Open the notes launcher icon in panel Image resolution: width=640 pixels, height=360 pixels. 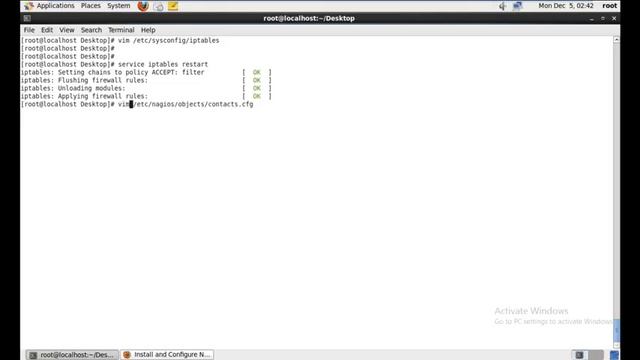click(x=173, y=6)
